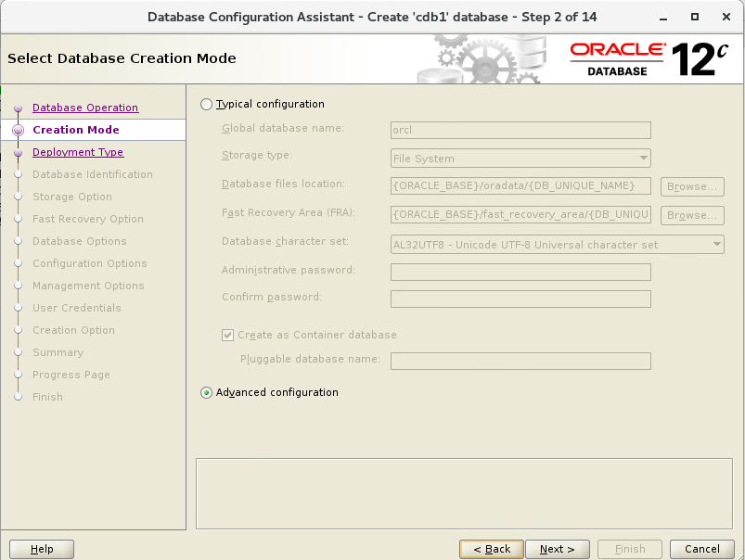Select the Creation Mode step
This screenshot has width=745, height=560.
pyautogui.click(x=76, y=130)
